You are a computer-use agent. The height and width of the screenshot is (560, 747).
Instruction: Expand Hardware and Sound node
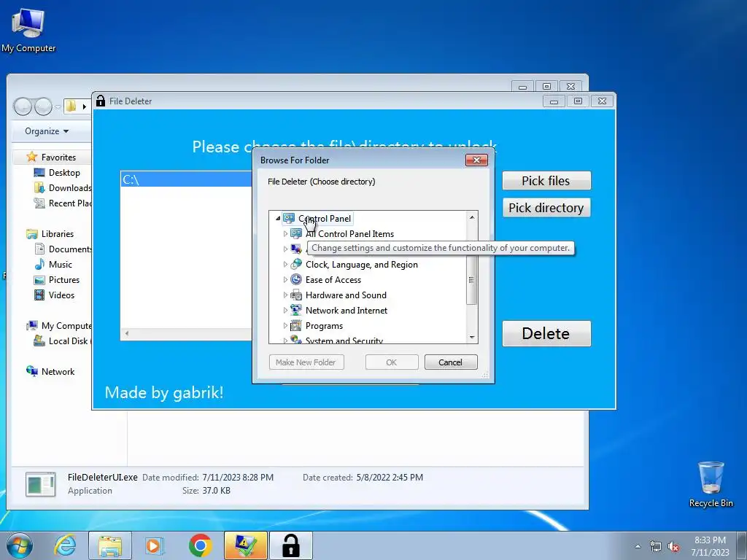(285, 295)
